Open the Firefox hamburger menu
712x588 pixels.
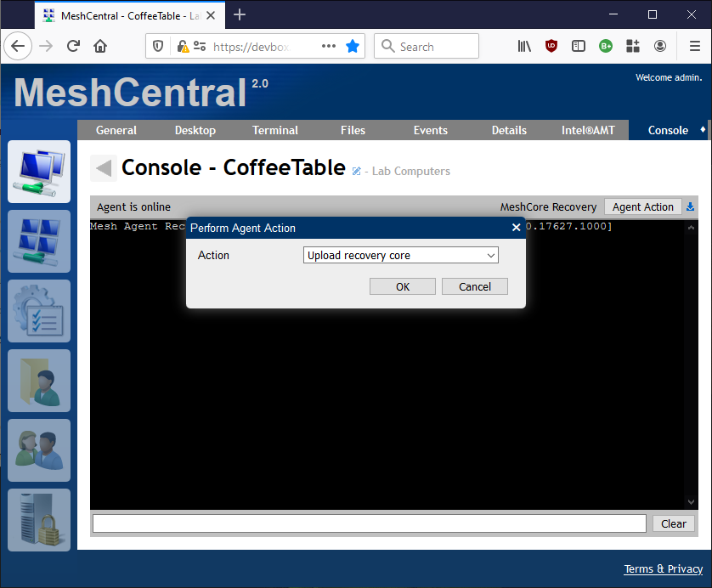pyautogui.click(x=695, y=46)
